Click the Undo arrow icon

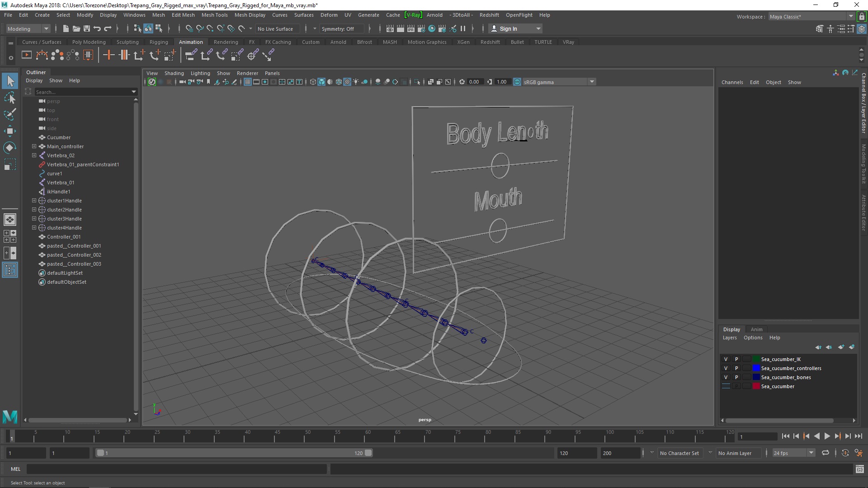tap(97, 28)
